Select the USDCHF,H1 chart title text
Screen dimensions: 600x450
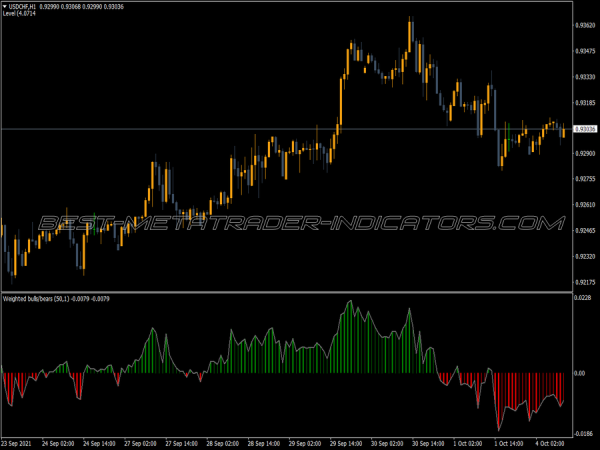(x=22, y=7)
